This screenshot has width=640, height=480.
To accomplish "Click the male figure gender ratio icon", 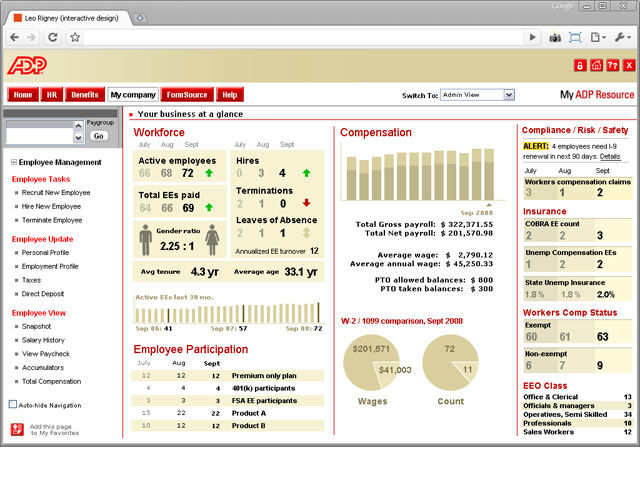I will coord(146,240).
